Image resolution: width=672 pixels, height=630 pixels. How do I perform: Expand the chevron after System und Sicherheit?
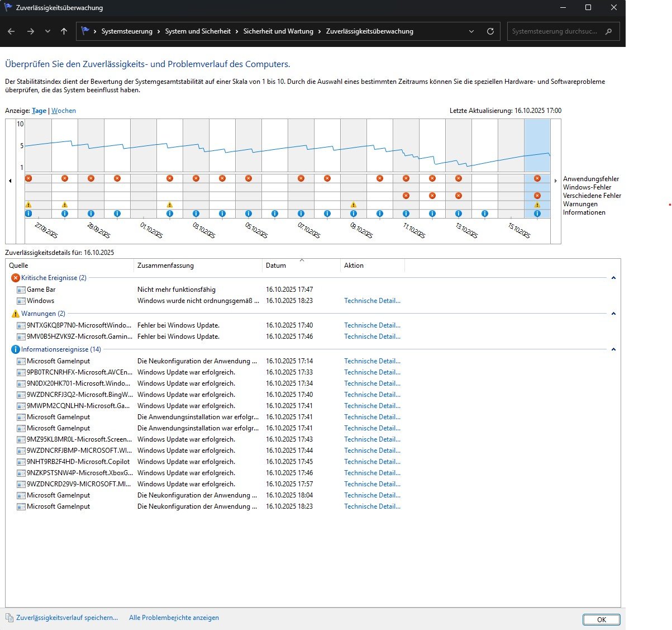click(237, 31)
